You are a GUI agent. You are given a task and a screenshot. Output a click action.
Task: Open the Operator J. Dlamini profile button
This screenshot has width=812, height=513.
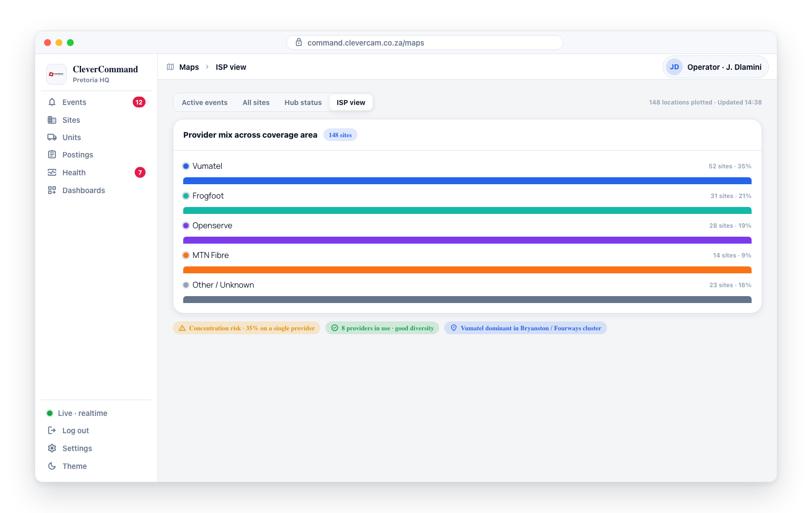click(715, 67)
